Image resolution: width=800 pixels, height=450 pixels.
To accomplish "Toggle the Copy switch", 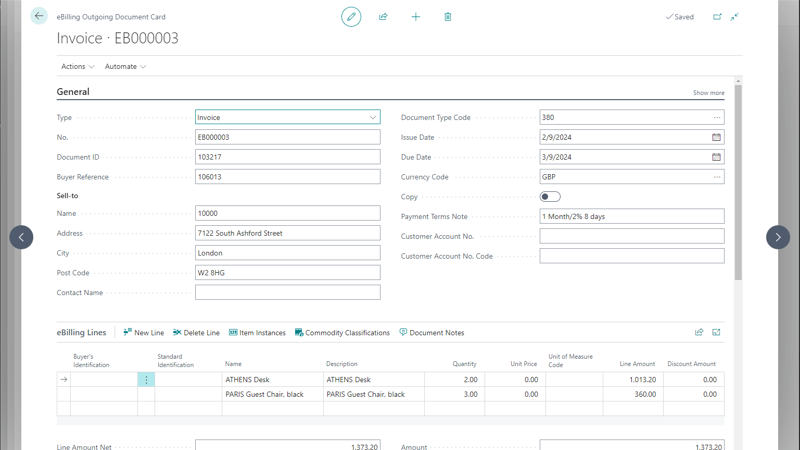I will click(550, 197).
